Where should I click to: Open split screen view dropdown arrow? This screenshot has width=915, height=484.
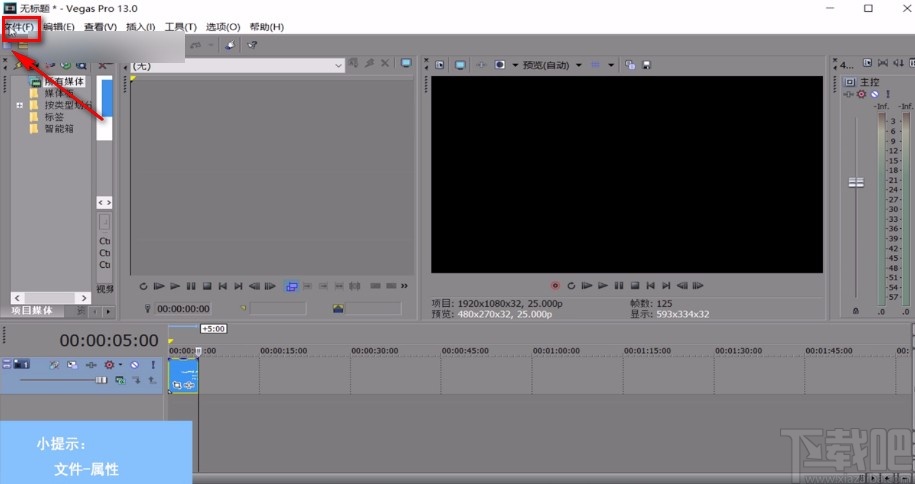(x=515, y=65)
